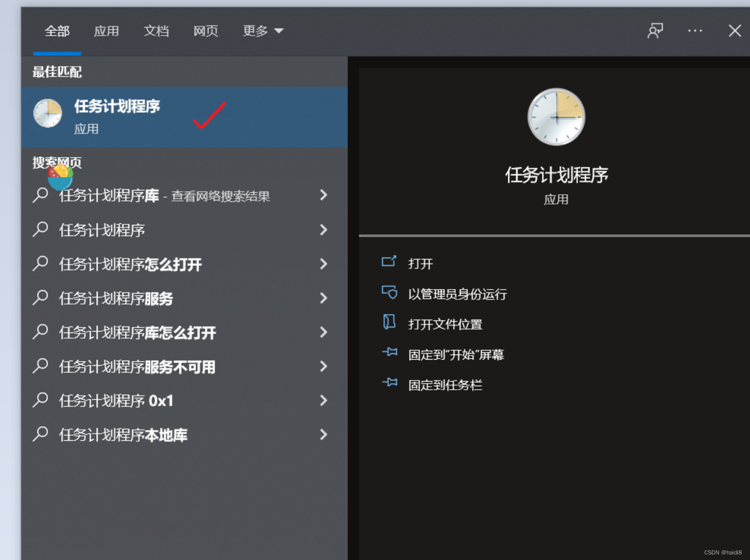Select the 打开 (Open) icon

click(x=390, y=261)
